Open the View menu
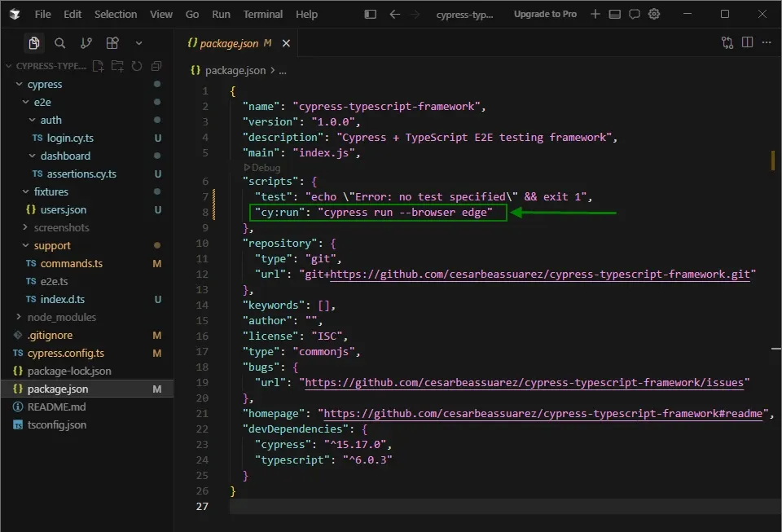This screenshot has height=532, width=782. coord(161,14)
